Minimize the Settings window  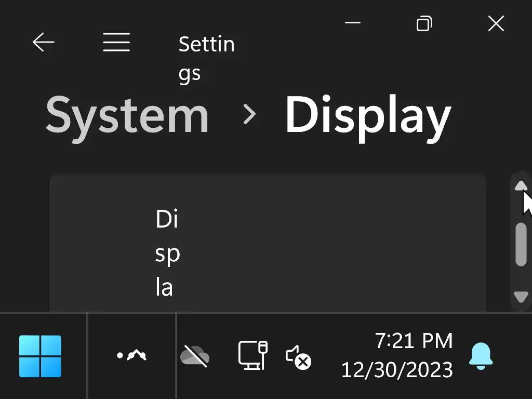click(353, 23)
